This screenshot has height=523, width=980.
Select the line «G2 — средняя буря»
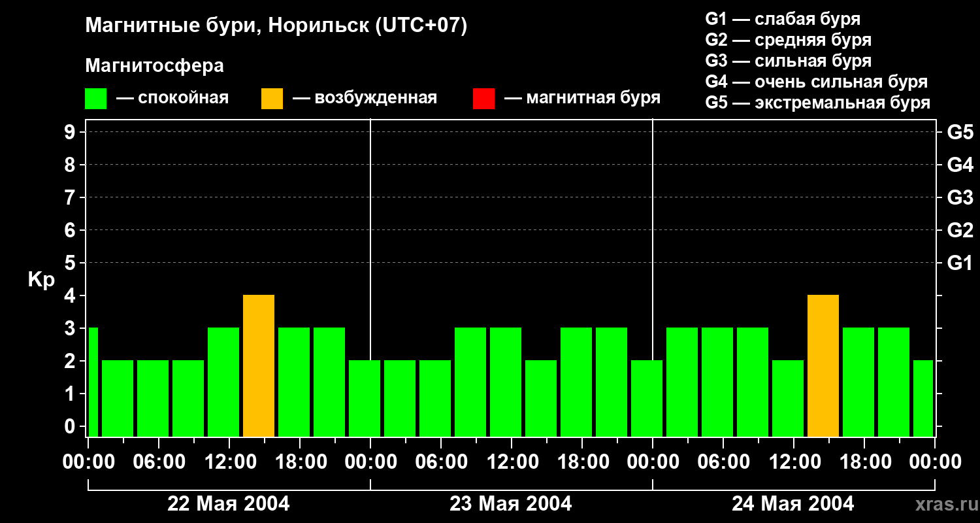789,40
